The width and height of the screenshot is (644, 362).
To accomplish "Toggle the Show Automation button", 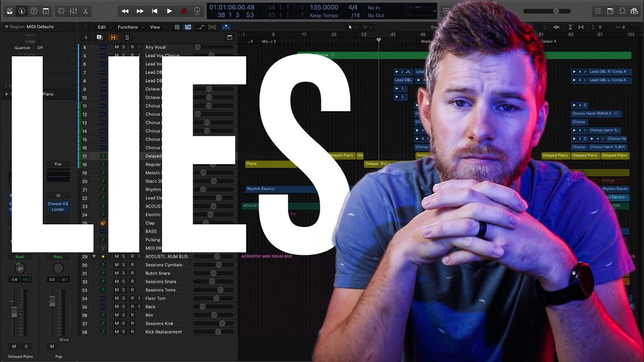I will pyautogui.click(x=201, y=27).
